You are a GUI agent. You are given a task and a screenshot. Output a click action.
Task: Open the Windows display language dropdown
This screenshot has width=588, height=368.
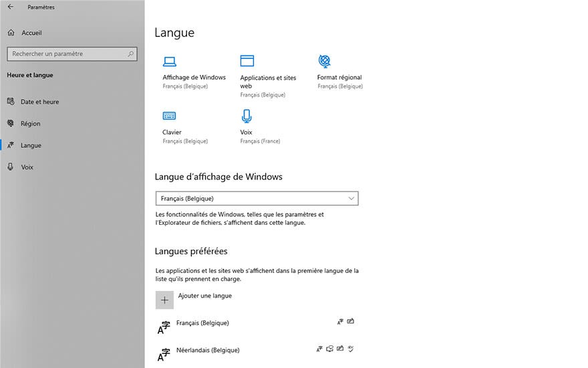(257, 198)
